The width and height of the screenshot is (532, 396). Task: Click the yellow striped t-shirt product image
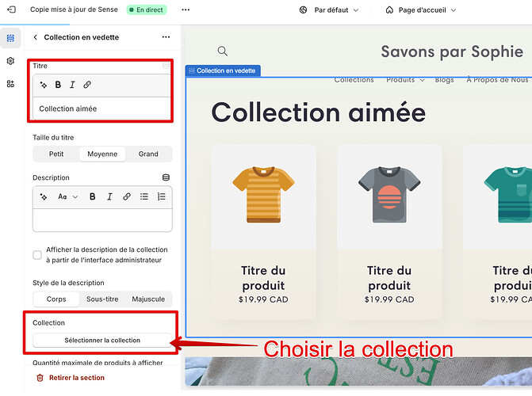(x=264, y=195)
